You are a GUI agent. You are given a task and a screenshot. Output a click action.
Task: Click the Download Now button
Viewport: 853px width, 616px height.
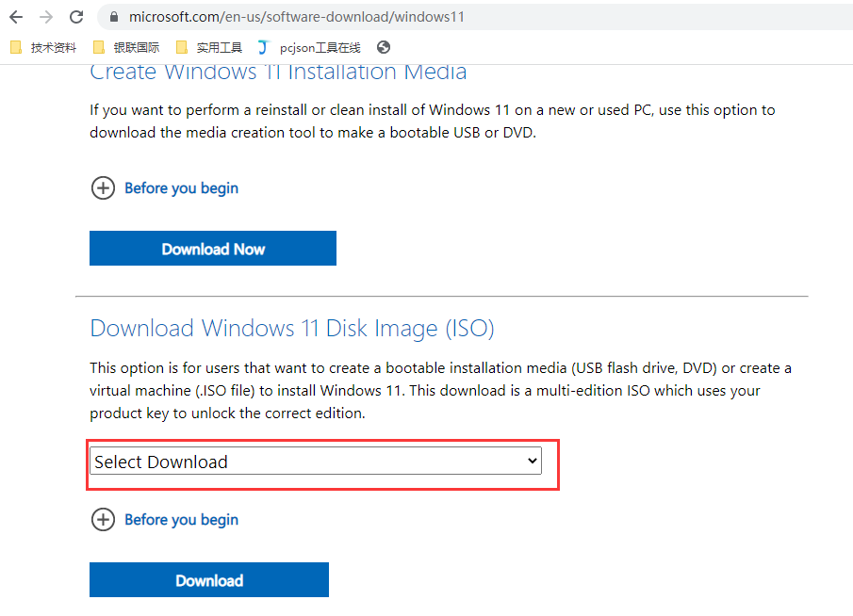tap(213, 249)
